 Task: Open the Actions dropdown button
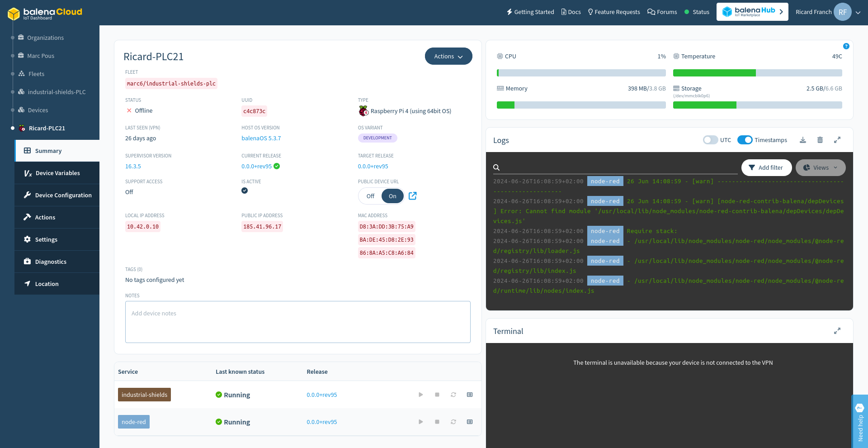(x=448, y=56)
